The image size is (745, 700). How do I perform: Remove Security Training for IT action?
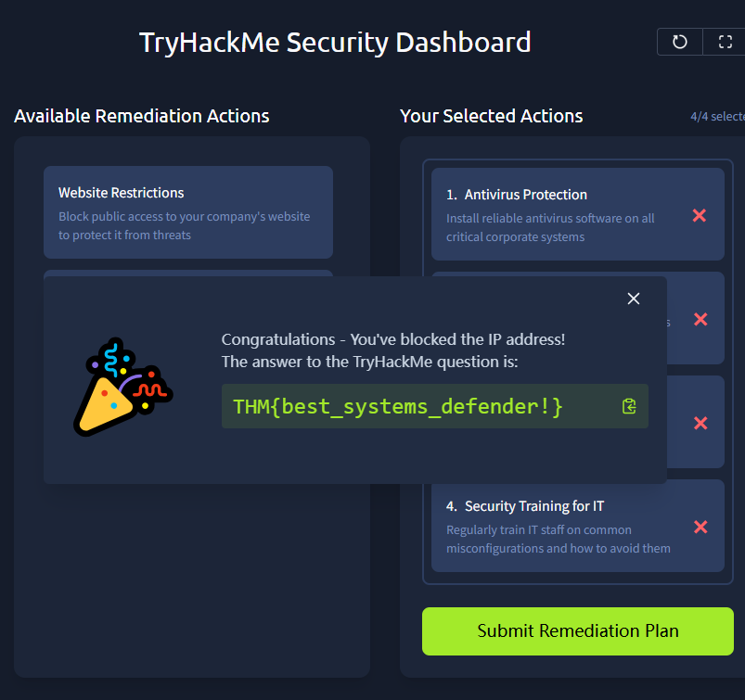(700, 527)
